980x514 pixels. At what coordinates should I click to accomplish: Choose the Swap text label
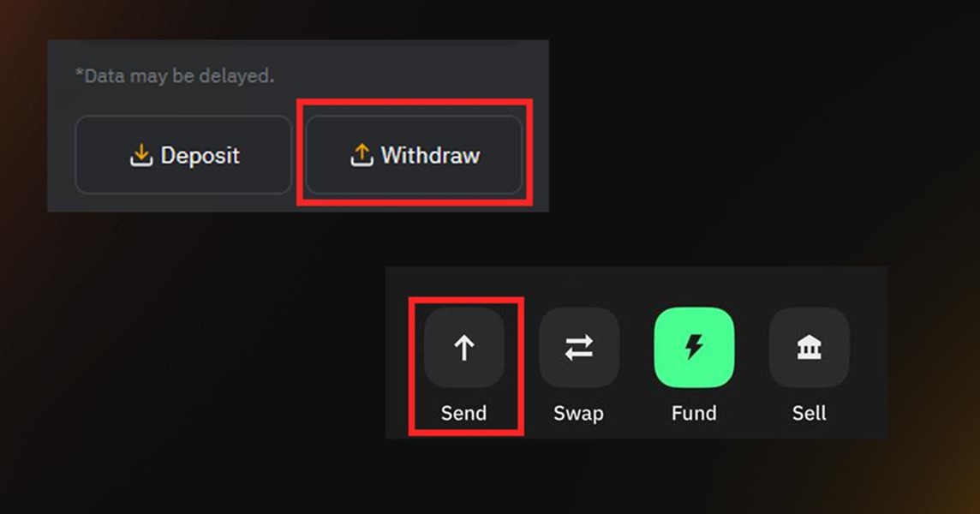(579, 413)
